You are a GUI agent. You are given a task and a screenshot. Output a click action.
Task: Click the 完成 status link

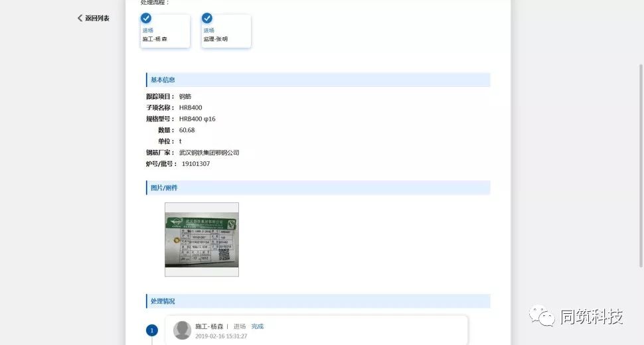pos(258,326)
